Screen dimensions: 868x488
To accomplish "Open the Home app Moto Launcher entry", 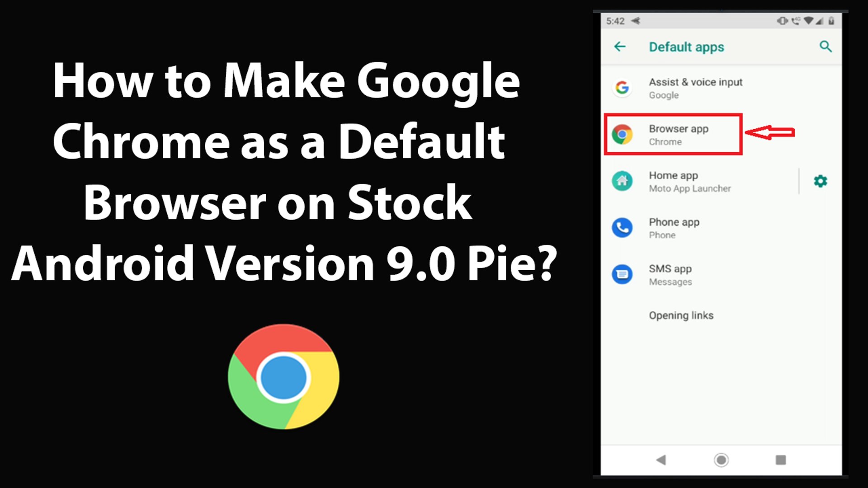I will click(689, 181).
